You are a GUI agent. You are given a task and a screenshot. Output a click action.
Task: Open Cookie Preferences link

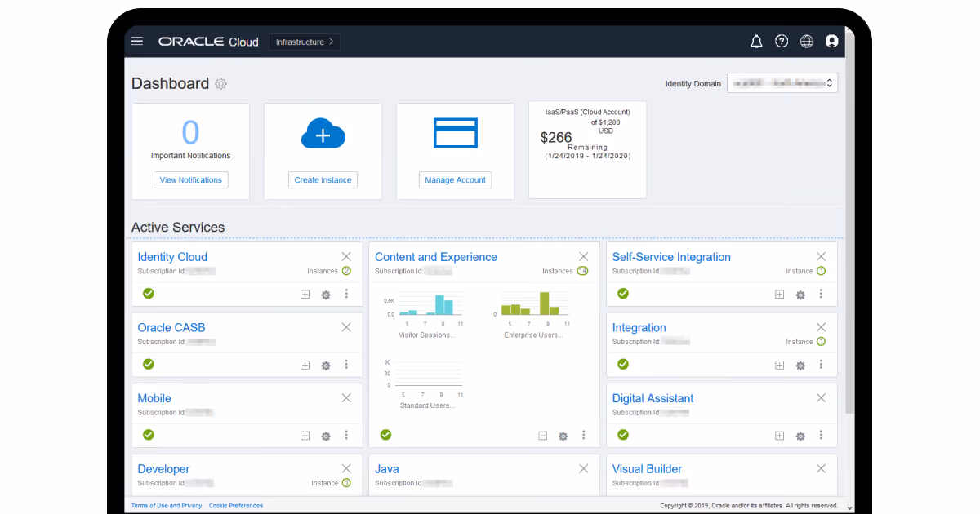(236, 506)
